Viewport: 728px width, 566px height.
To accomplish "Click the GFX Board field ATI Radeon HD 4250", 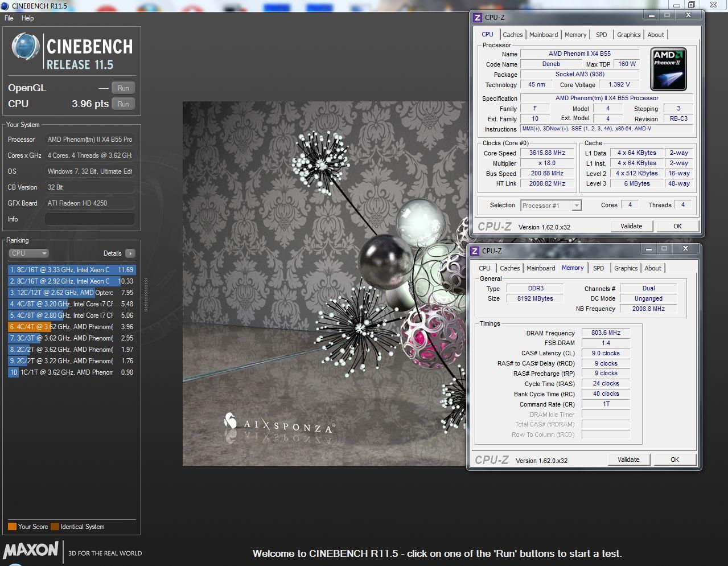I will coord(90,203).
